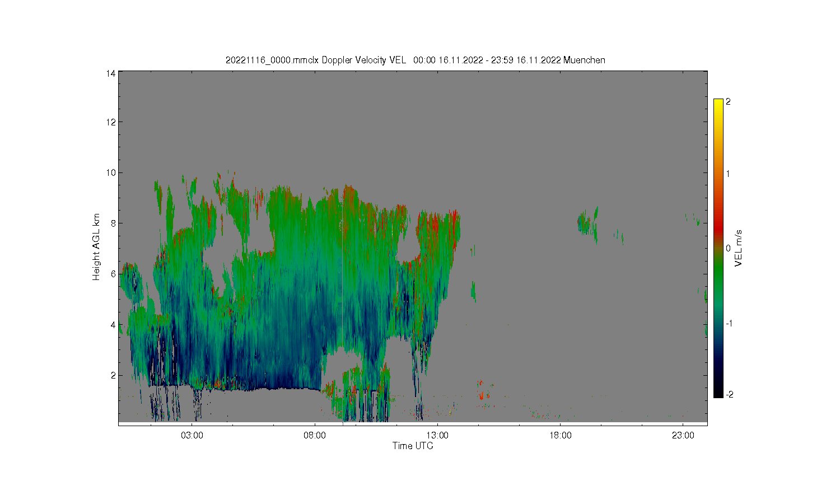
Task: Click the colorbar tick label -1
Action: click(730, 324)
